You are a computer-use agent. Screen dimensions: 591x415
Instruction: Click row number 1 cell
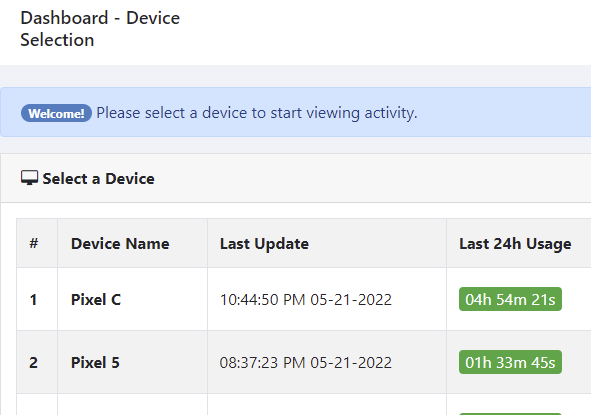click(37, 299)
